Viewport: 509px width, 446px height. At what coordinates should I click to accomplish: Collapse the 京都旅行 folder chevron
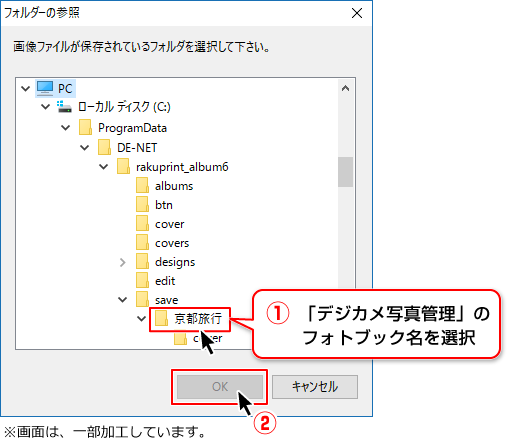[x=142, y=319]
